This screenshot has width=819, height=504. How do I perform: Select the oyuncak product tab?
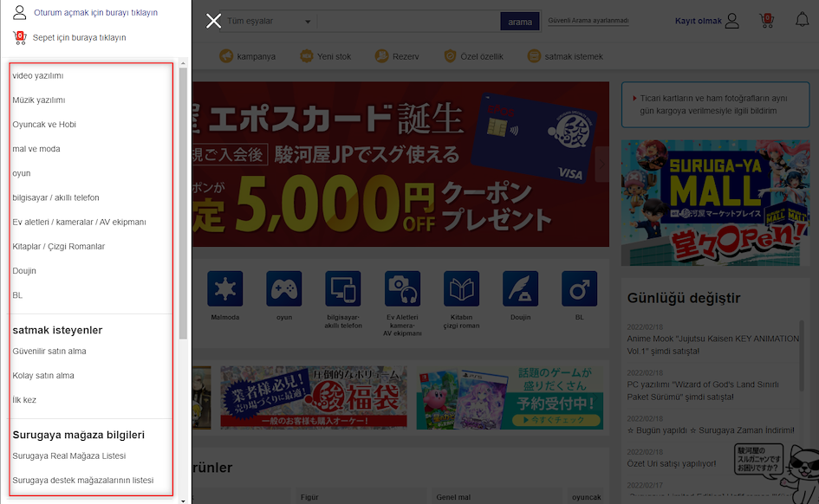586,497
